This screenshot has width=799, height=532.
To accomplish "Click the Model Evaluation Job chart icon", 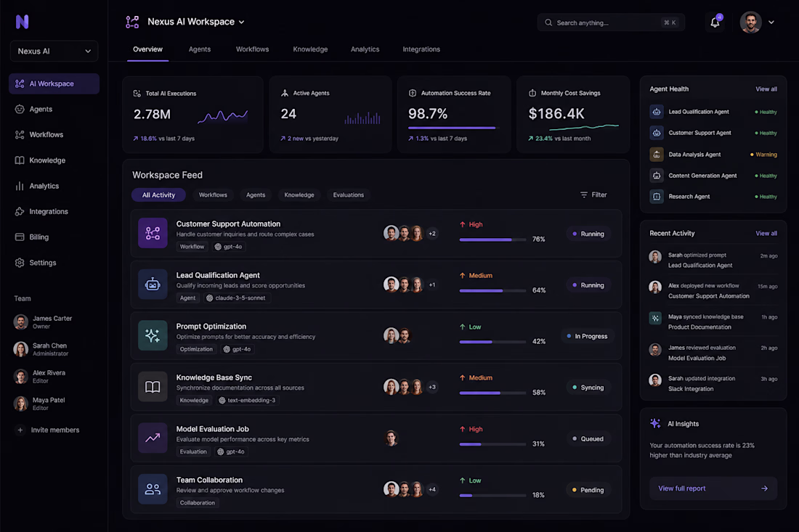I will click(153, 438).
